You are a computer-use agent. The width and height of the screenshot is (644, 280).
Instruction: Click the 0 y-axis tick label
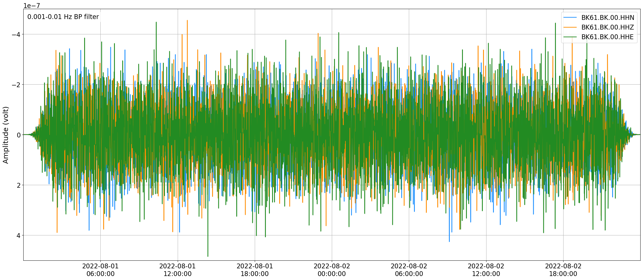point(19,135)
